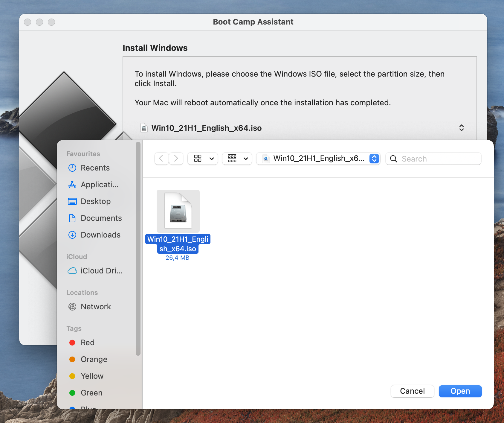Click the ISO file icon in Boot Camp window
This screenshot has height=423, width=504.
point(144,128)
